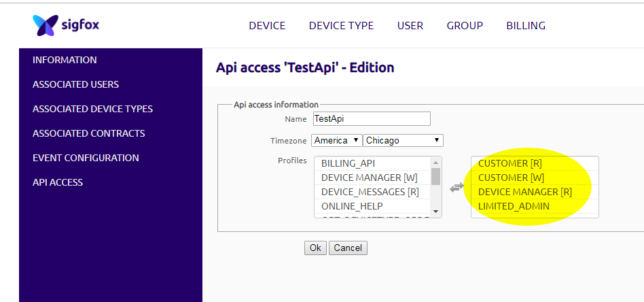Confirm the edit with the Ok button
Viewport: 644px width, 302px height.
[315, 248]
